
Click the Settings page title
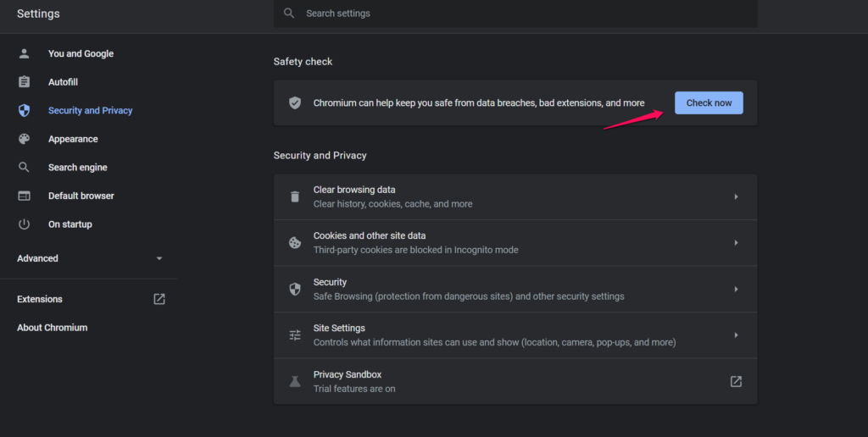tap(38, 14)
